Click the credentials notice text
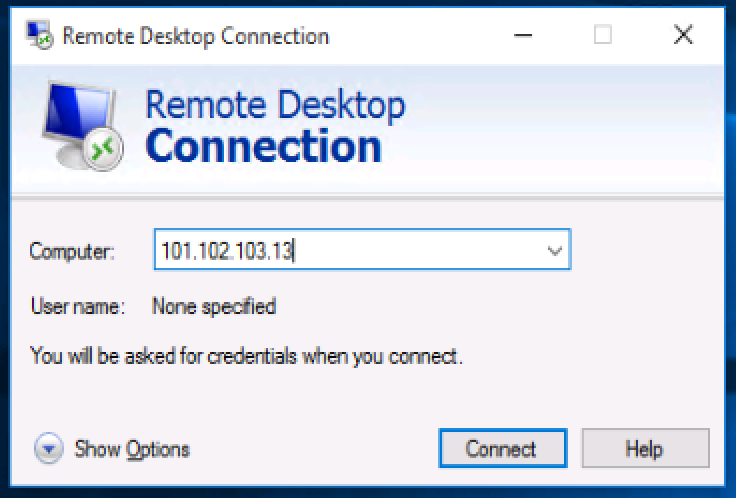Image resolution: width=736 pixels, height=498 pixels. [247, 355]
